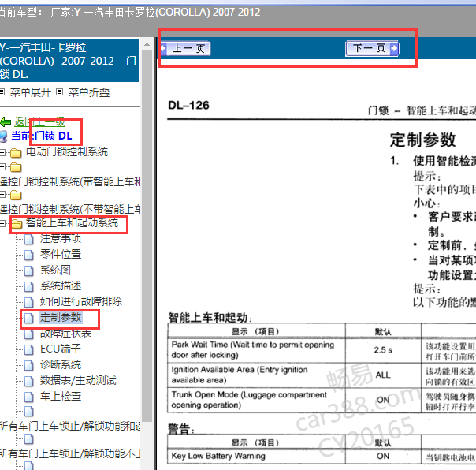The height and width of the screenshot is (470, 476).
Task: Click the page icon beside 注意事项
Action: pyautogui.click(x=29, y=239)
